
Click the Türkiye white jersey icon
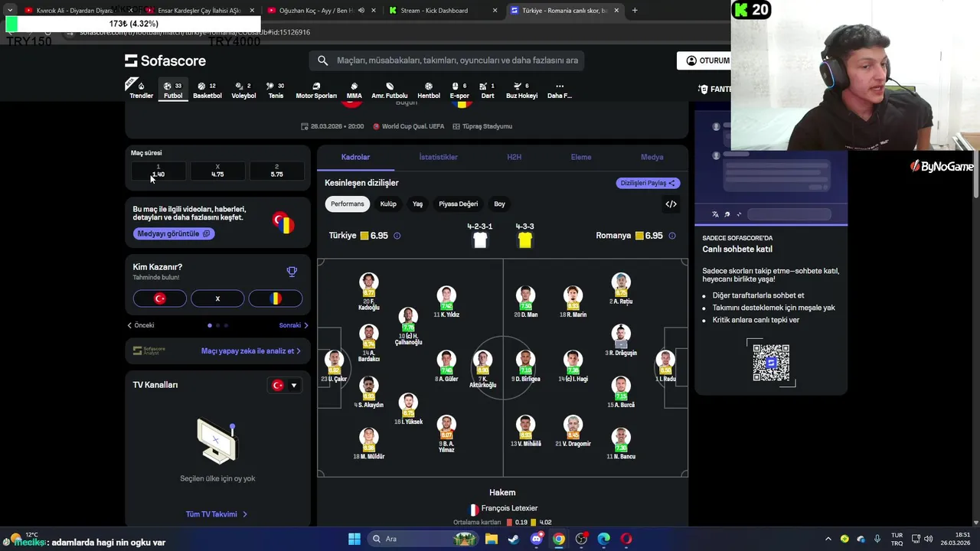click(x=480, y=240)
